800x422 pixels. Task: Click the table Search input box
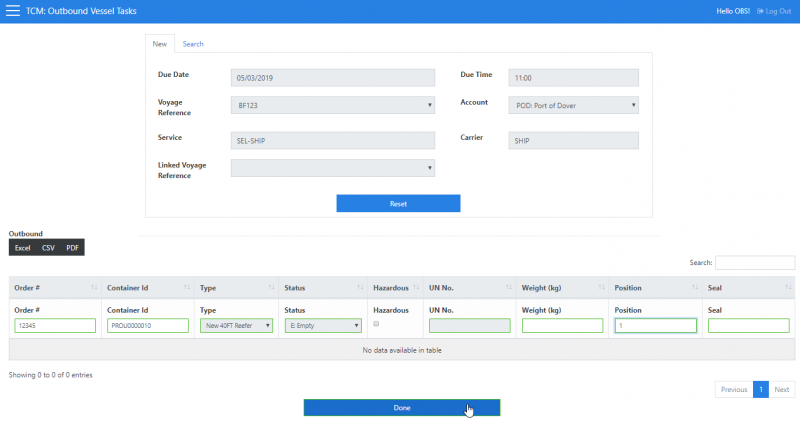pos(754,263)
